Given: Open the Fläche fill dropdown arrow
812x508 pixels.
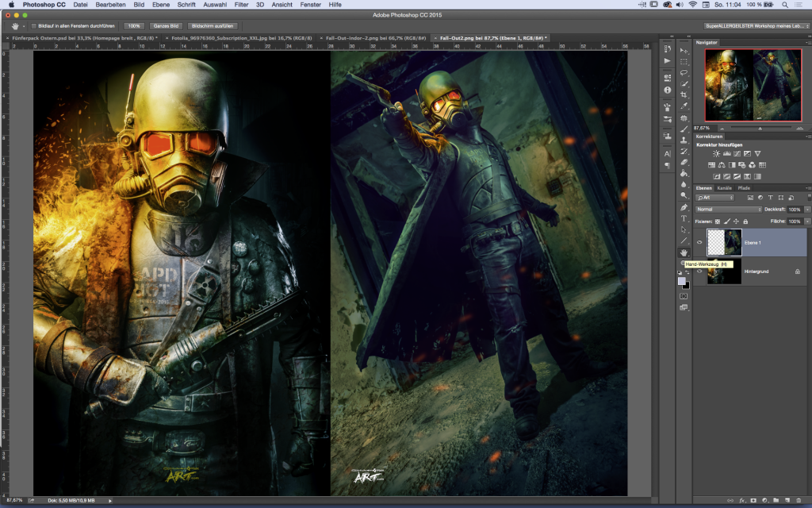Looking at the screenshot, I should click(x=807, y=221).
